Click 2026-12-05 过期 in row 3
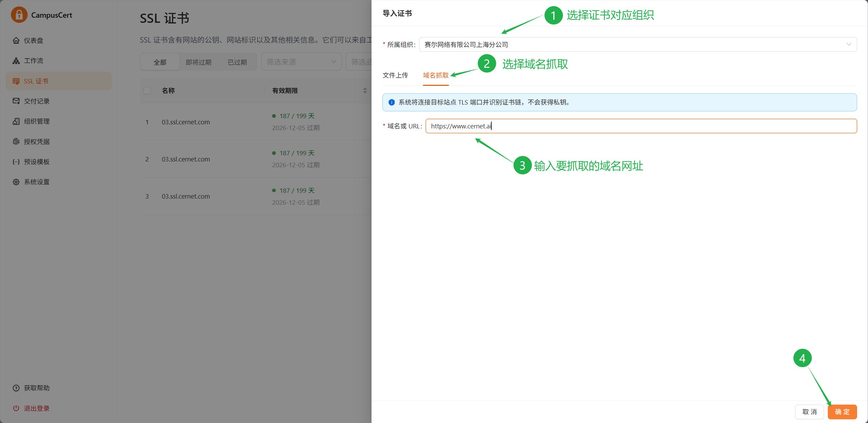Screen dimensions: 868x423 point(296,202)
